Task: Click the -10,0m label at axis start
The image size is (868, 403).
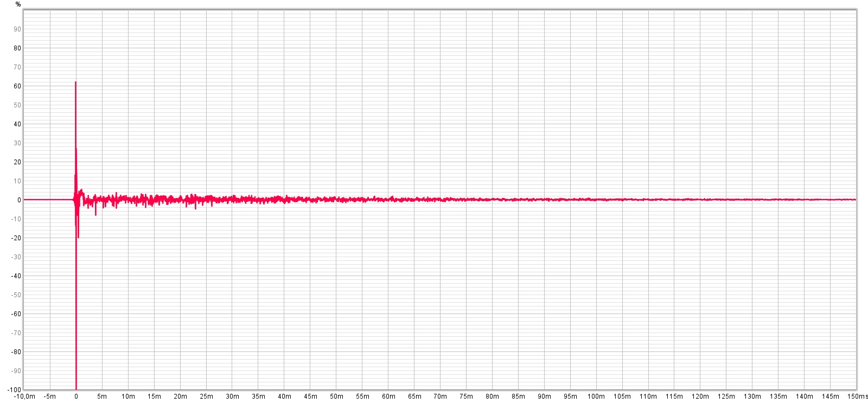Action: point(24,396)
